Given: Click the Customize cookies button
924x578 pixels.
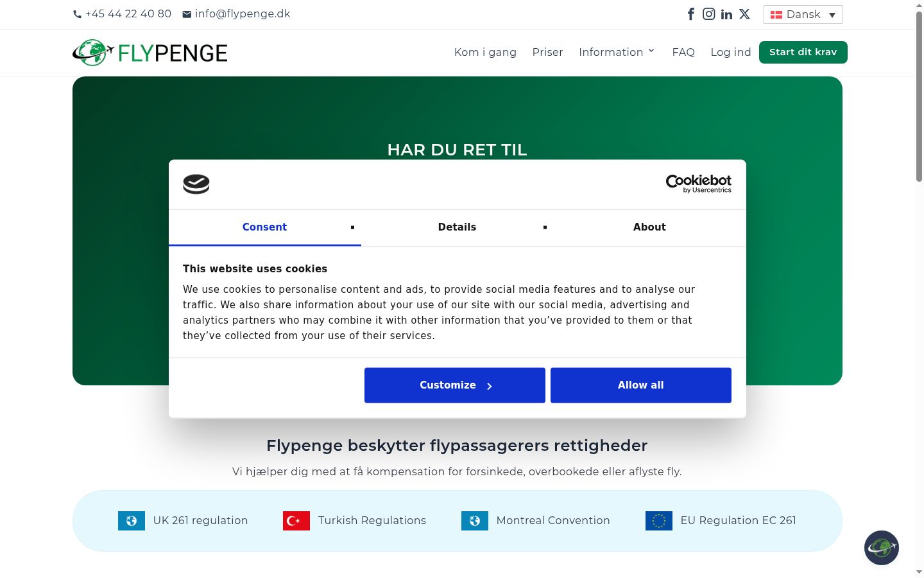Looking at the screenshot, I should (455, 385).
